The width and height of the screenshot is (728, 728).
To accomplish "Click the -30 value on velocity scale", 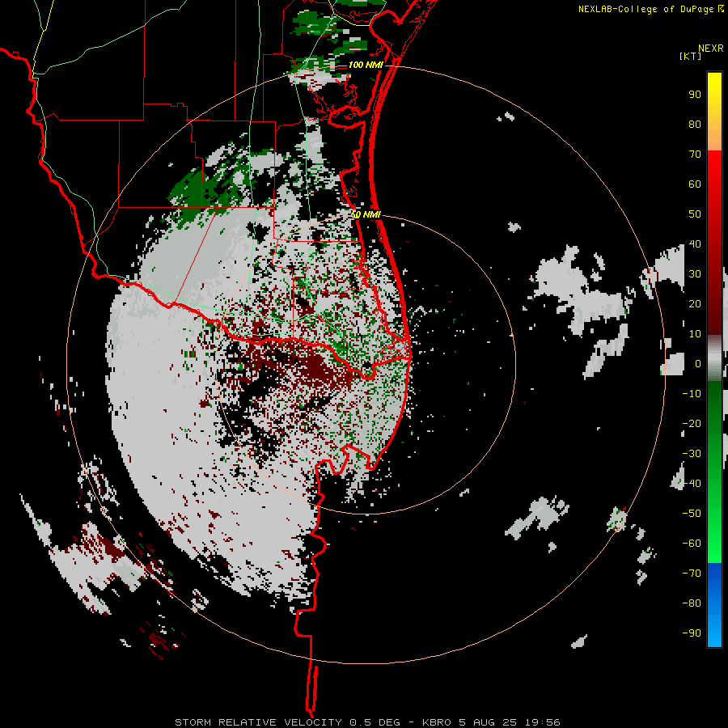I will (692, 454).
